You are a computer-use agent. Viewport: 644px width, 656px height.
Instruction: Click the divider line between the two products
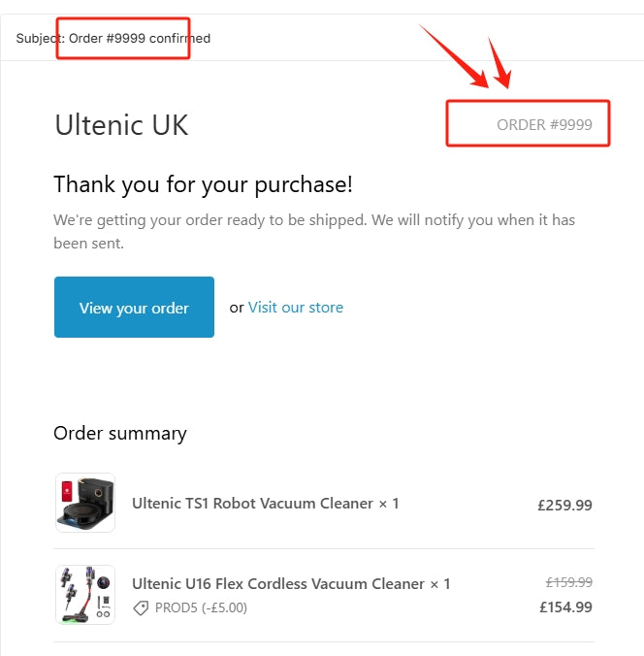(x=324, y=548)
